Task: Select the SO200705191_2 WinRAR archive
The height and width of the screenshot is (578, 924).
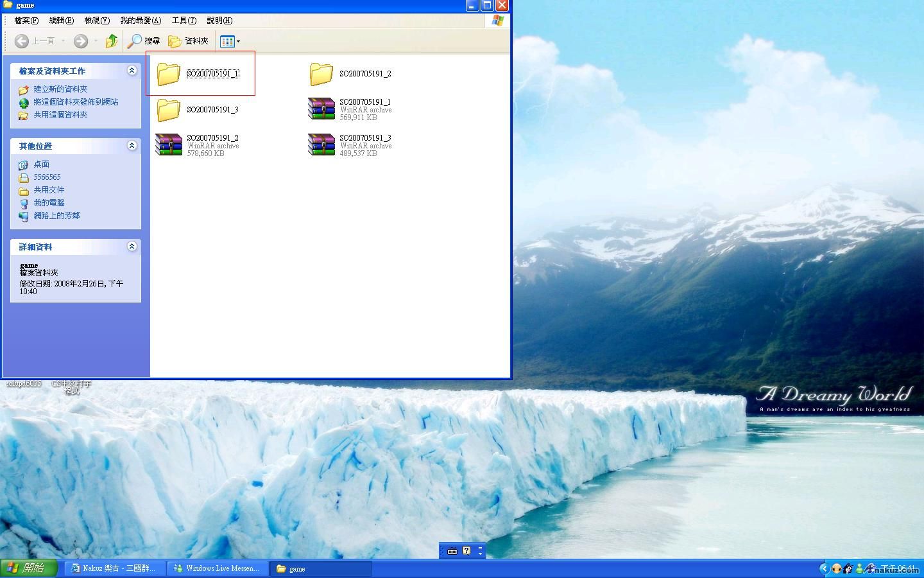Action: tap(198, 145)
